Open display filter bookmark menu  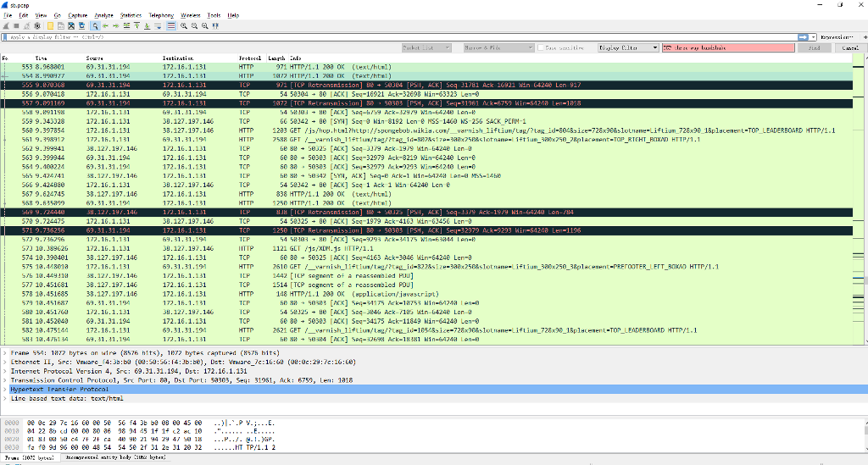(x=5, y=37)
